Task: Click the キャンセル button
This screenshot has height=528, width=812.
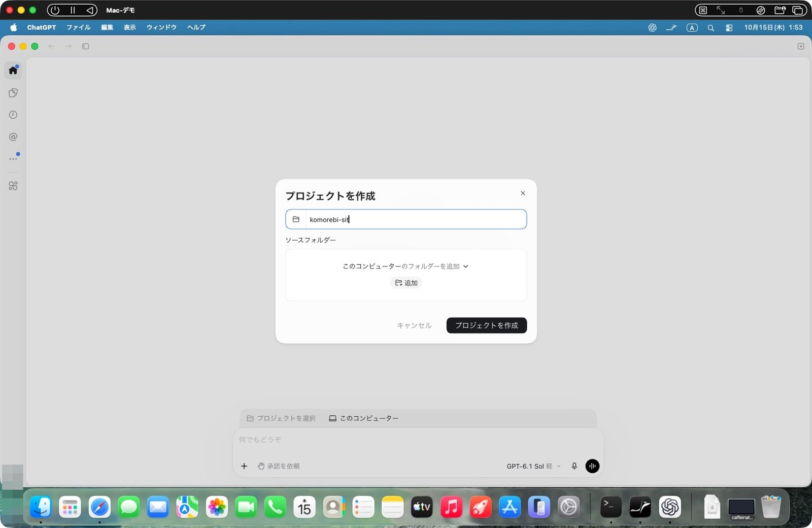Action: click(414, 325)
